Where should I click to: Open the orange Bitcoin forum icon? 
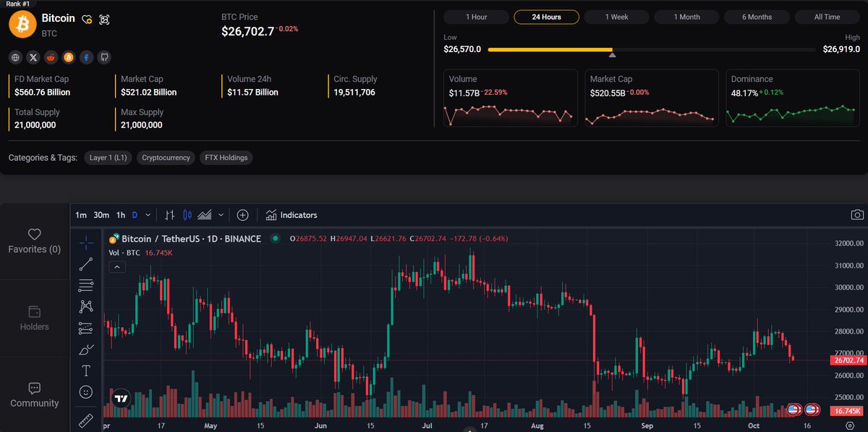[69, 57]
